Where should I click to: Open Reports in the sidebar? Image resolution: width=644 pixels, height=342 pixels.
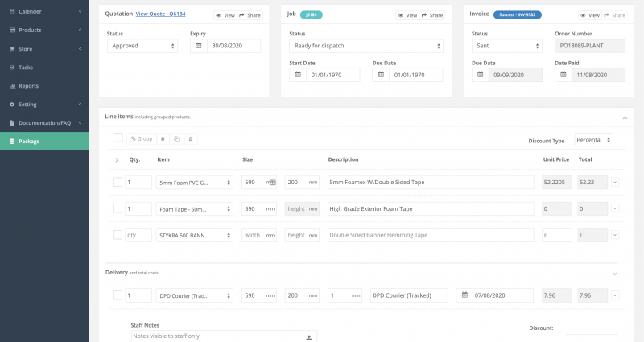[x=28, y=85]
